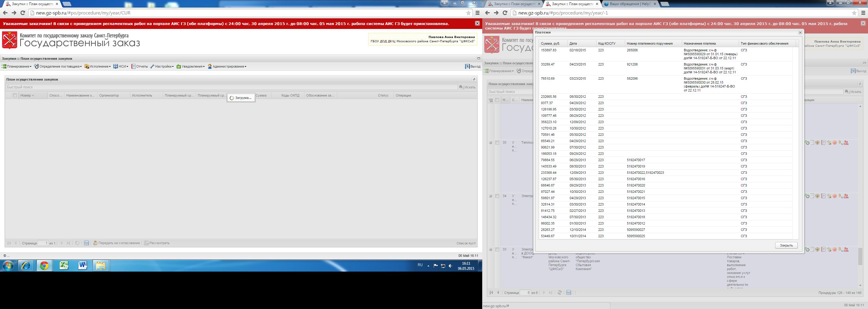Collapse the left Закупки panel header icon
The height and width of the screenshot is (309, 868).
pyautogui.click(x=479, y=58)
